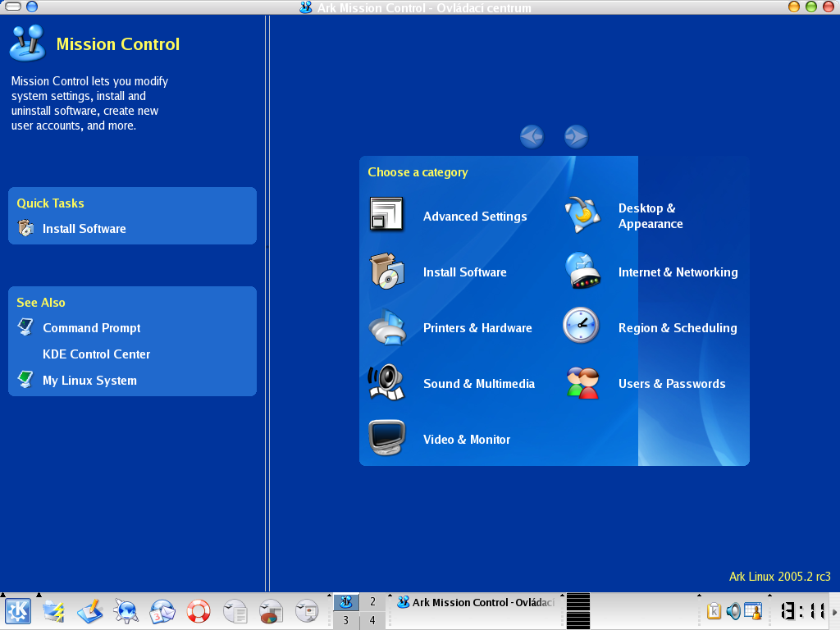Screen dimensions: 840x630
Task: Click the Command Prompt terminal icon
Action: (x=25, y=326)
